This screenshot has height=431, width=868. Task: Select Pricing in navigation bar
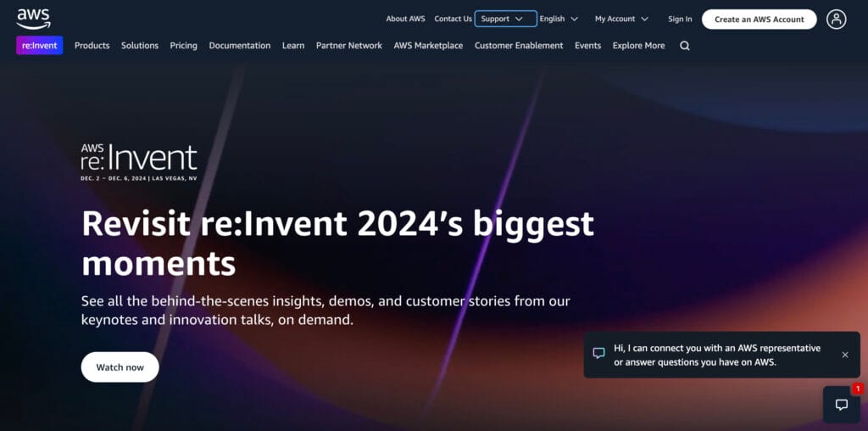coord(183,46)
